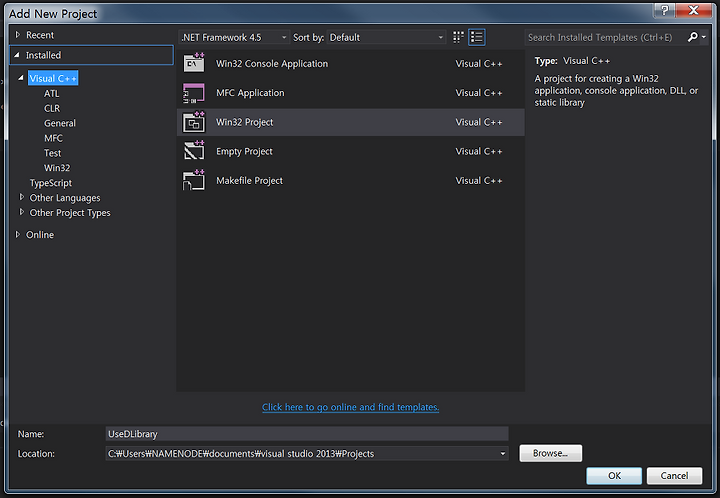Viewport: 720px width, 498px height.
Task: Click the Win32 Console Application template icon
Action: click(194, 63)
